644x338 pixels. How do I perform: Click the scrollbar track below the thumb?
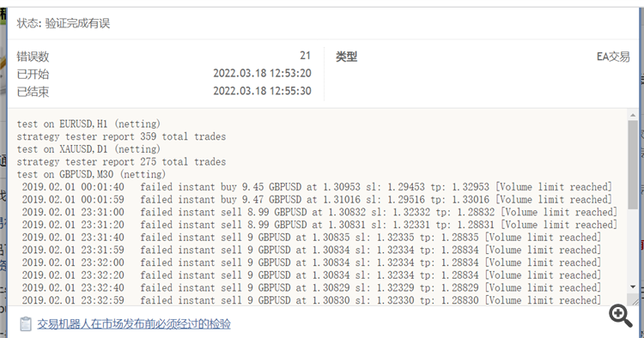633,246
